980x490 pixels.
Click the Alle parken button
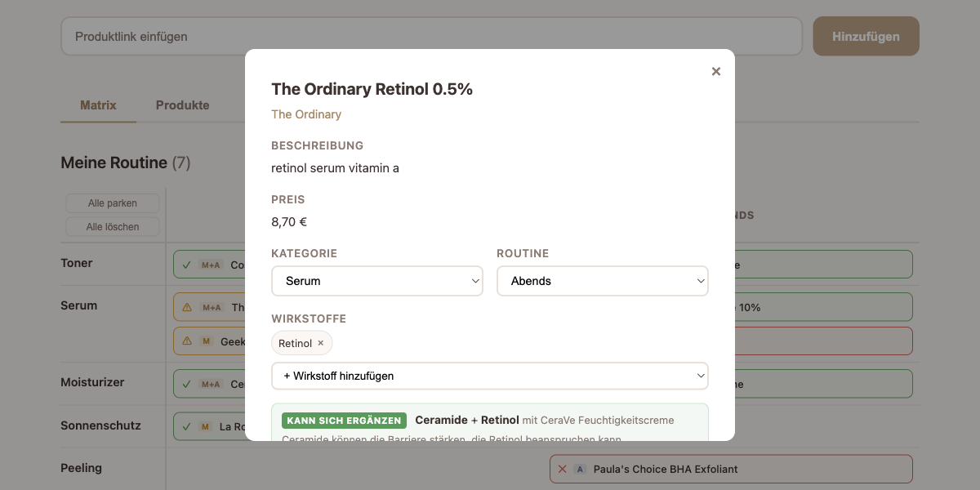pyautogui.click(x=113, y=203)
